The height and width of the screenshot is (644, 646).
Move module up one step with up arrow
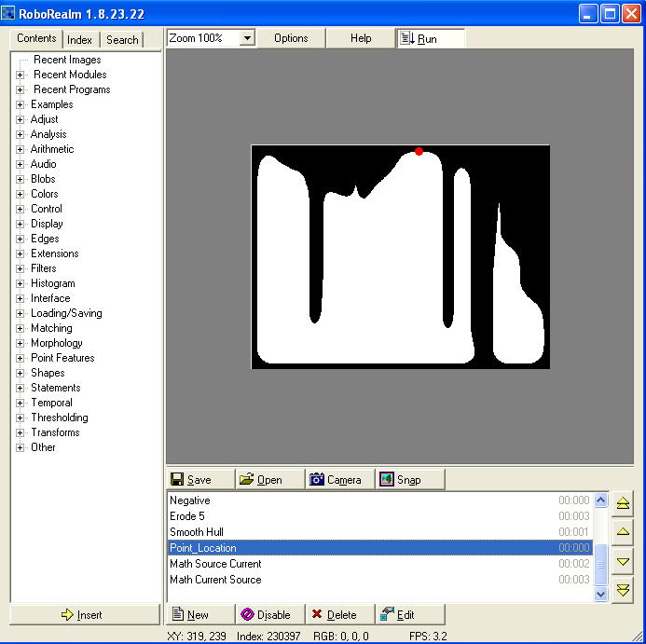pos(624,532)
